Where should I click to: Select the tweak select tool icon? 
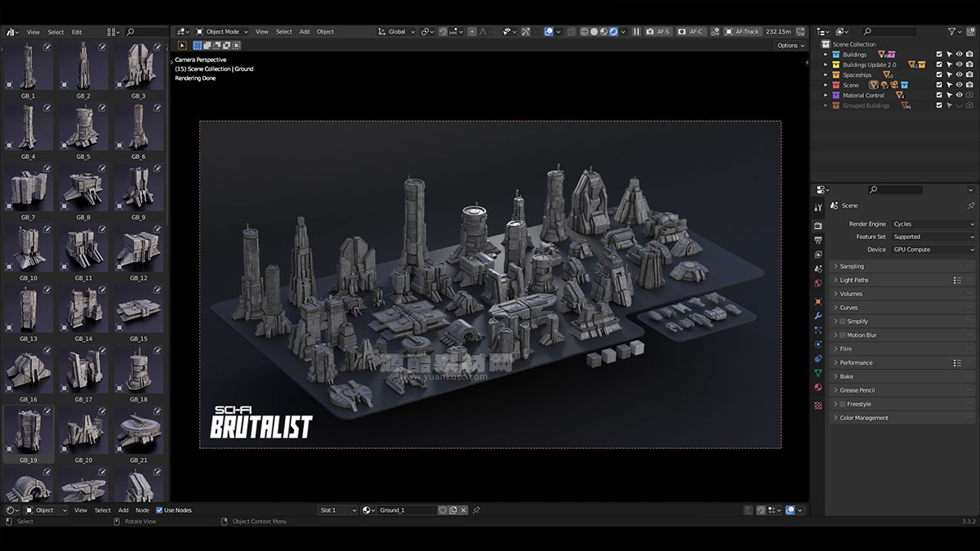pyautogui.click(x=181, y=46)
